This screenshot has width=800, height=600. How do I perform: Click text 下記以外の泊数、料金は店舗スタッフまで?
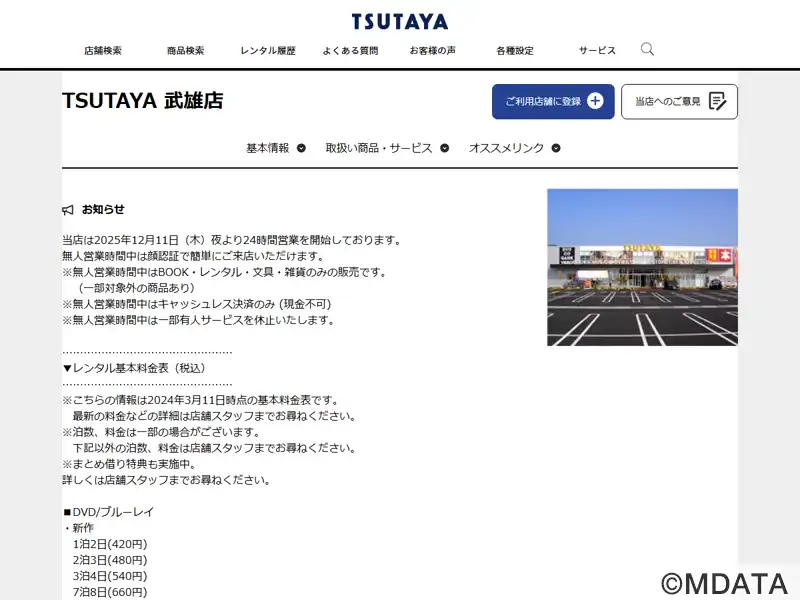(x=174, y=448)
